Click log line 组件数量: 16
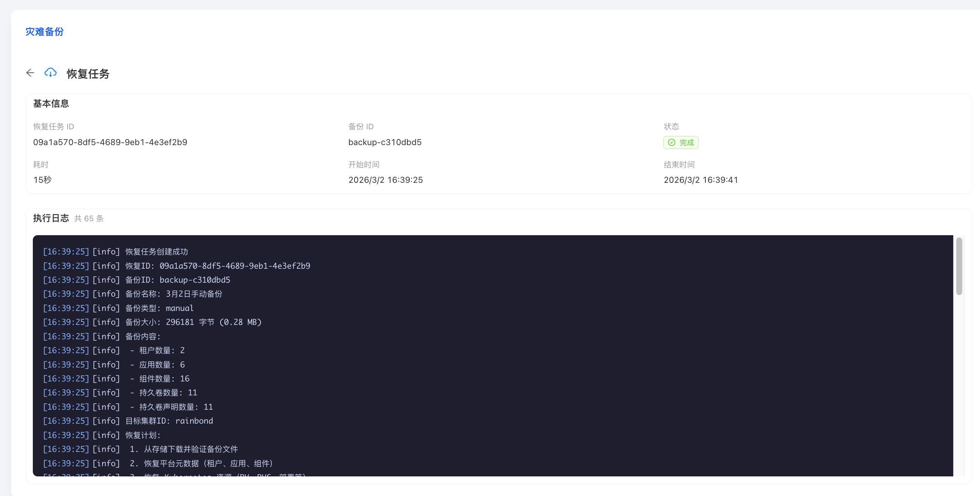 [164, 378]
